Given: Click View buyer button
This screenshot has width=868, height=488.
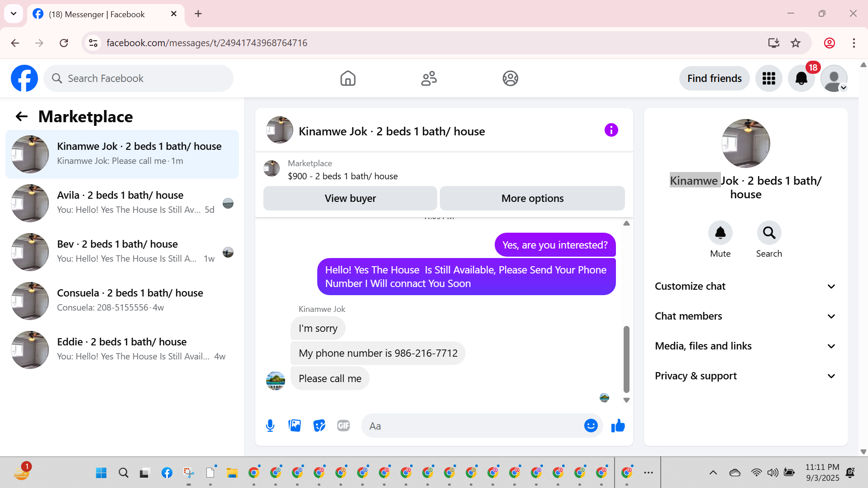Looking at the screenshot, I should click(x=350, y=198).
